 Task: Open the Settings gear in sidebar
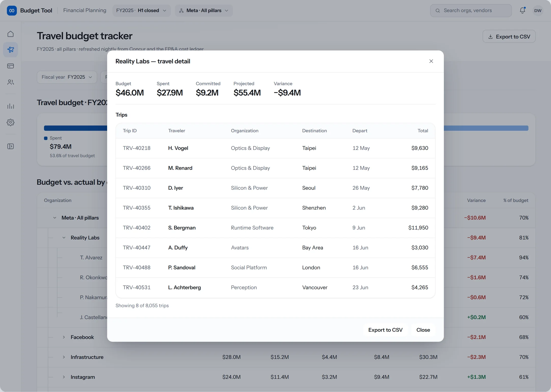(x=10, y=122)
